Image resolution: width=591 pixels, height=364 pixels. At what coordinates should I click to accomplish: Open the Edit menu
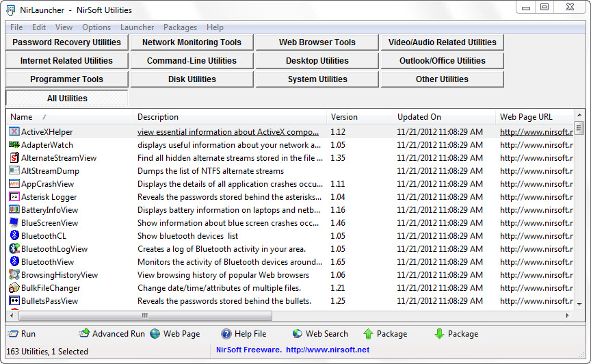click(x=39, y=27)
